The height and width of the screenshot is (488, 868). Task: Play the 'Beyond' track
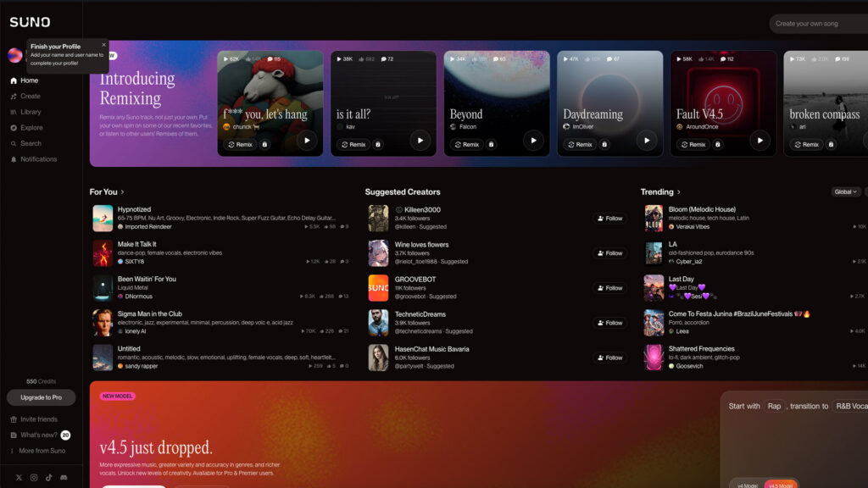pyautogui.click(x=534, y=141)
